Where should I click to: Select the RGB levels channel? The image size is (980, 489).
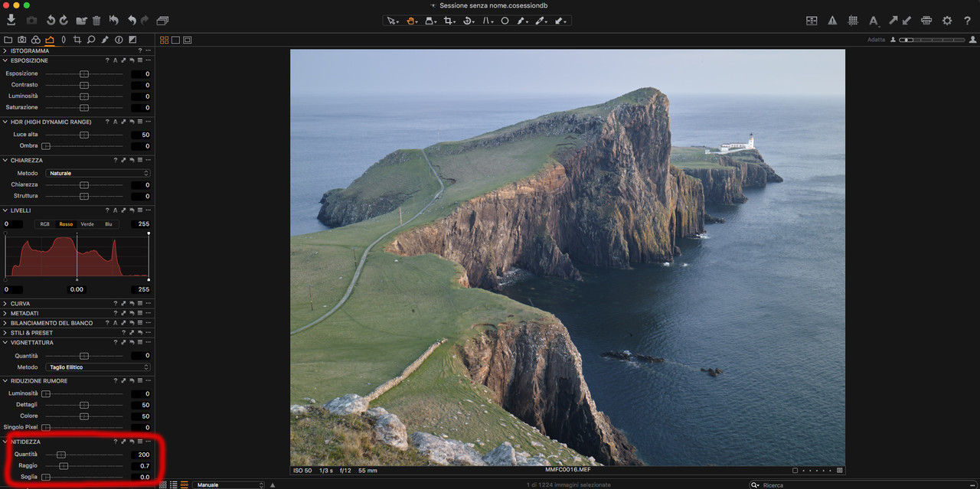pos(45,224)
